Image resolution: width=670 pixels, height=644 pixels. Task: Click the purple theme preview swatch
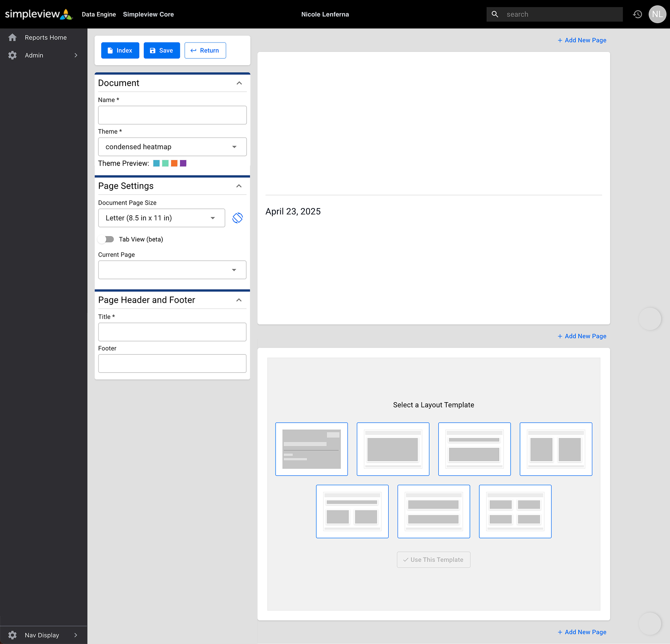coord(183,163)
